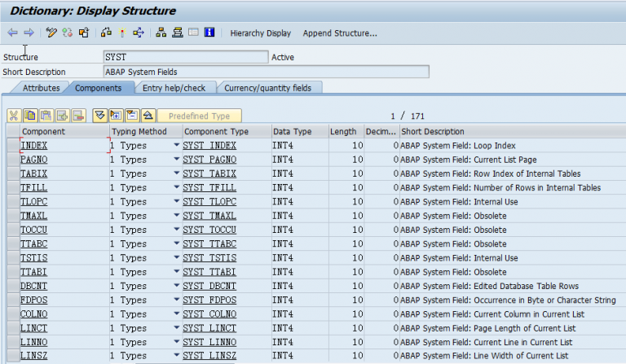Image resolution: width=626 pixels, height=364 pixels.
Task: Click the Copy icon above the component table
Action: tap(29, 116)
